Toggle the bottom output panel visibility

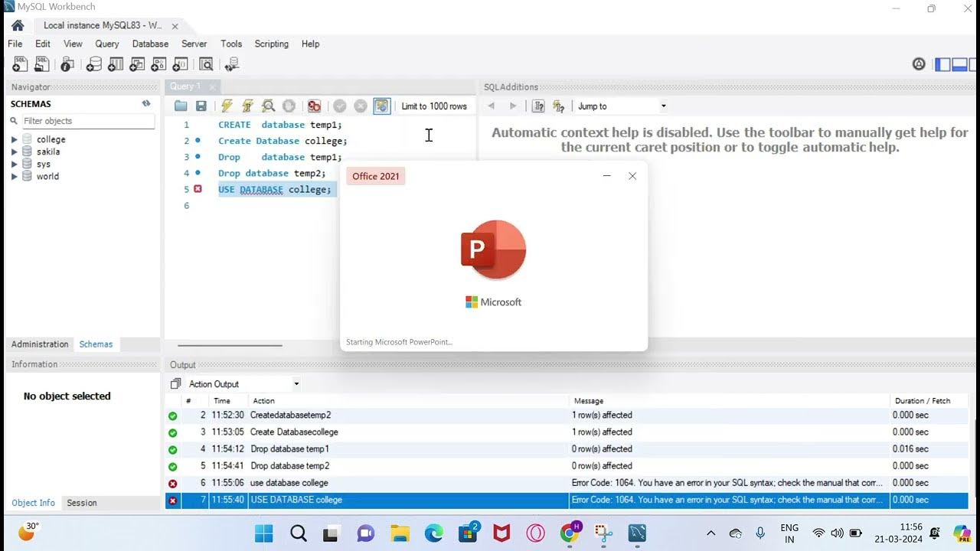tap(959, 64)
